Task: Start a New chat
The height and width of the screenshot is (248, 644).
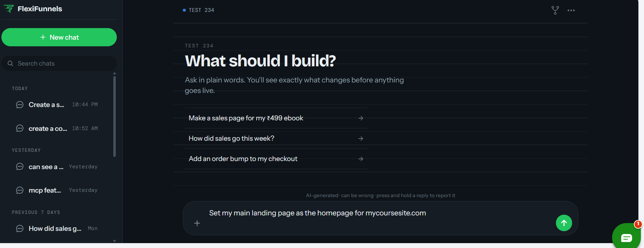Action: [x=59, y=37]
